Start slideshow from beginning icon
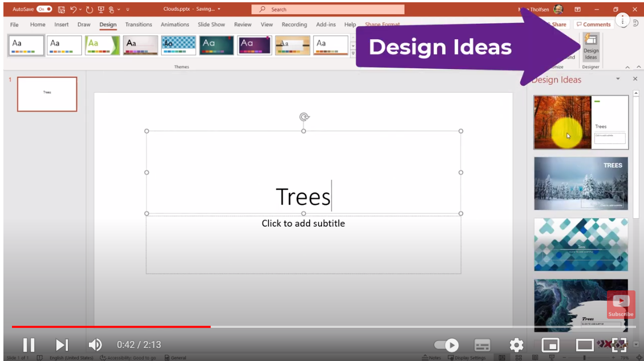The width and height of the screenshot is (644, 361). (101, 9)
